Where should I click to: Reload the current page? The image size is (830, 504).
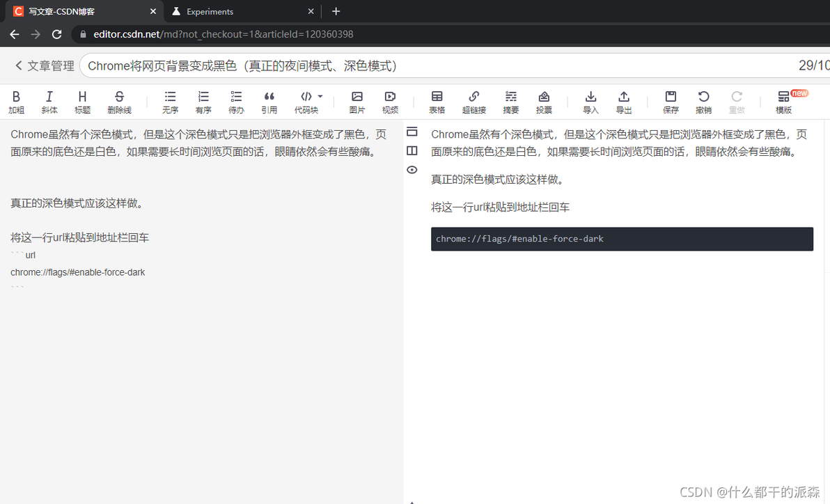click(x=56, y=34)
